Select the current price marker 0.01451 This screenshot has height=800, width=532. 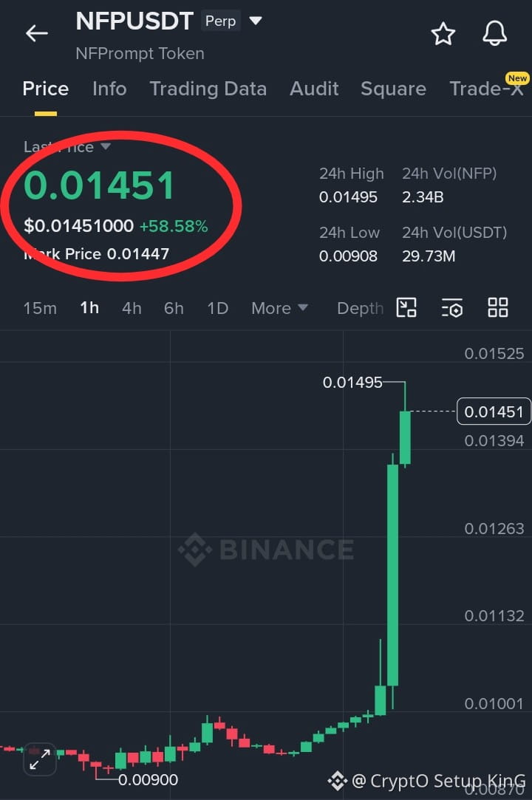pyautogui.click(x=494, y=411)
